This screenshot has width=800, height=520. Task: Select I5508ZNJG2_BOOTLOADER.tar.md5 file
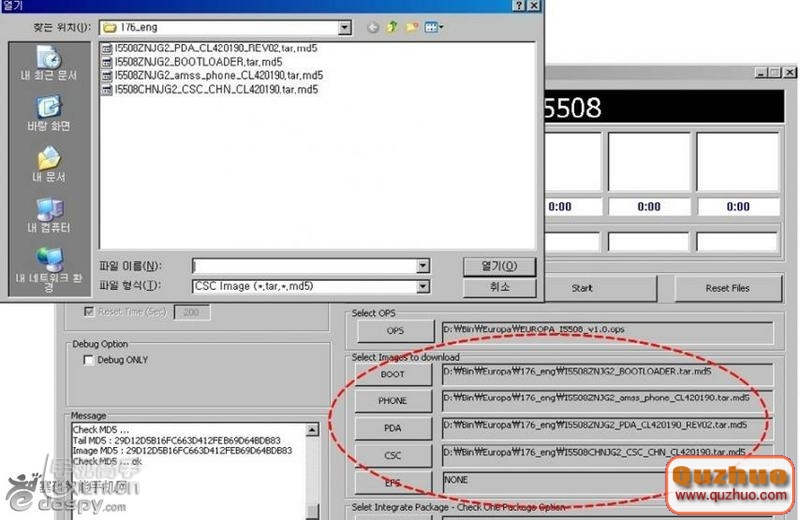[192, 62]
